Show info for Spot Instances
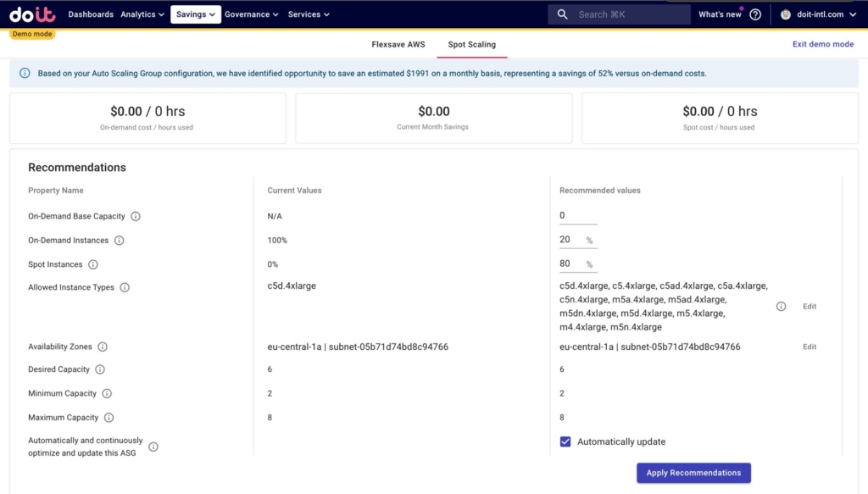The image size is (868, 494). pos(93,264)
